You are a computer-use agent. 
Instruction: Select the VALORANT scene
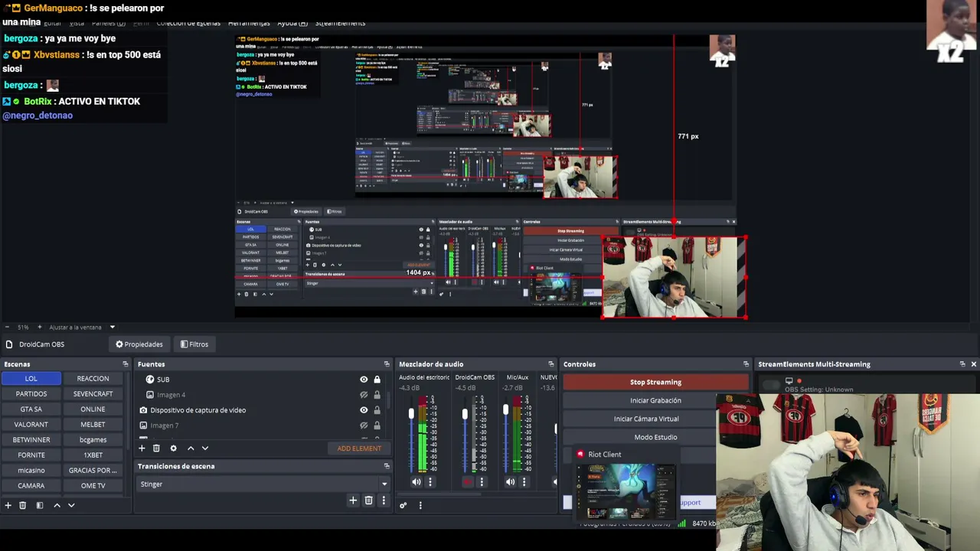pyautogui.click(x=31, y=424)
